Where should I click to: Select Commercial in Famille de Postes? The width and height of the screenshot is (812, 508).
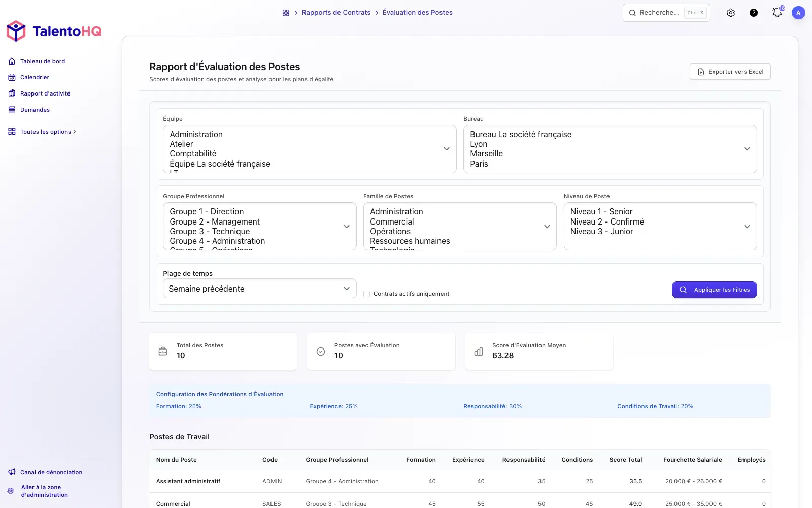(x=392, y=222)
